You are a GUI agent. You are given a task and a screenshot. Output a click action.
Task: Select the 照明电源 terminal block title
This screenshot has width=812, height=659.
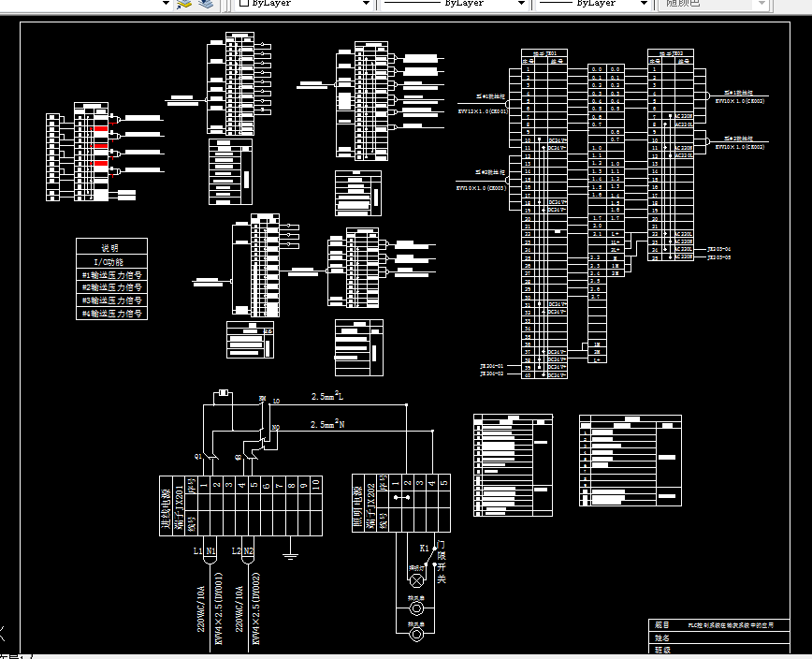click(358, 506)
